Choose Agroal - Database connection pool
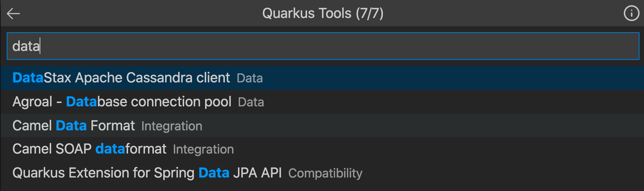 coord(322,102)
